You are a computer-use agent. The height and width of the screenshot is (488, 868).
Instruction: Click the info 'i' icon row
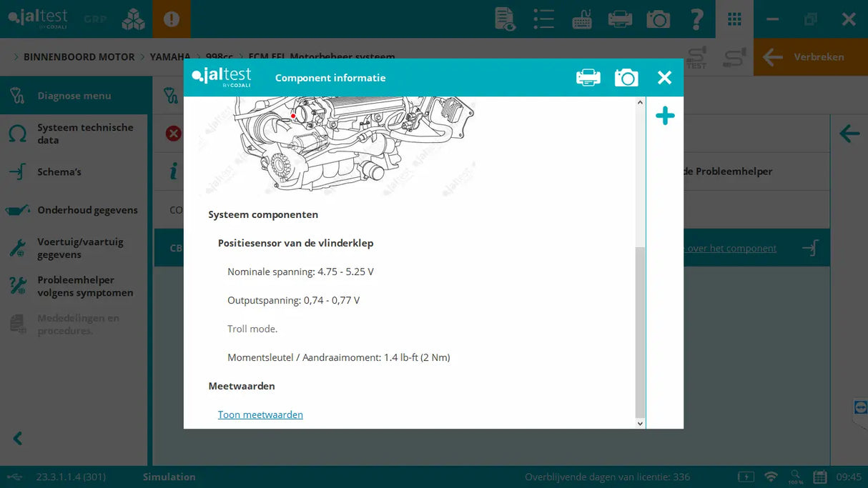[x=173, y=171]
